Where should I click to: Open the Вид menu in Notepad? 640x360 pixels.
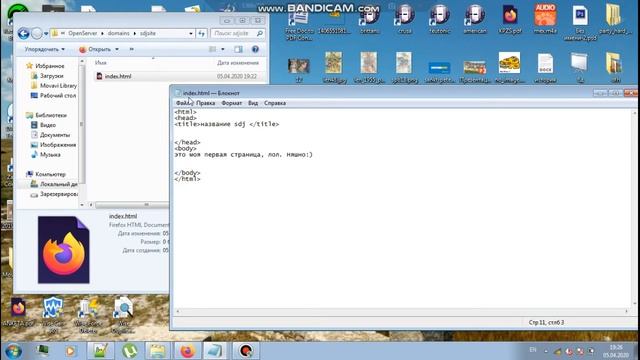click(x=253, y=103)
